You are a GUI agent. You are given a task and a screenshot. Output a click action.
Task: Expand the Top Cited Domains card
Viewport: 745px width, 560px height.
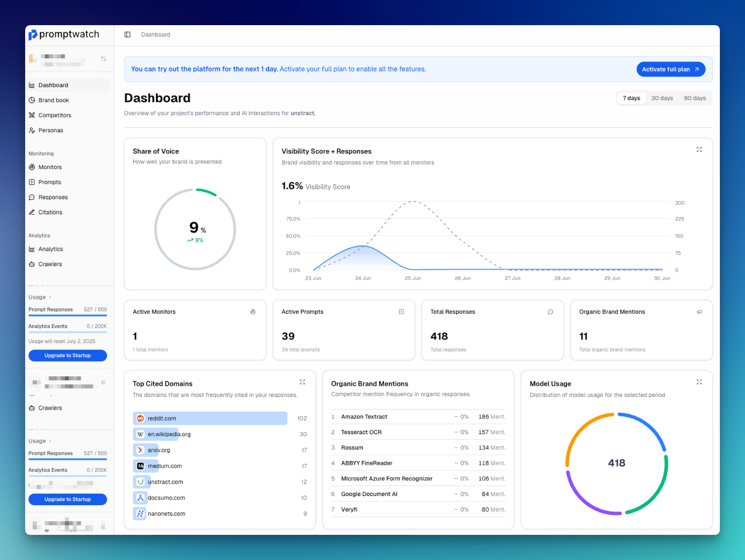pos(302,382)
